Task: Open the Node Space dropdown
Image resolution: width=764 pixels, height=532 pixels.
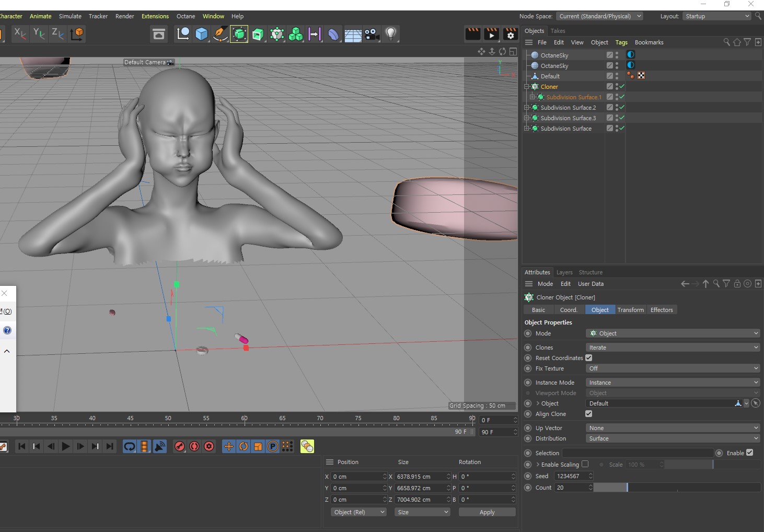Action: 599,16
